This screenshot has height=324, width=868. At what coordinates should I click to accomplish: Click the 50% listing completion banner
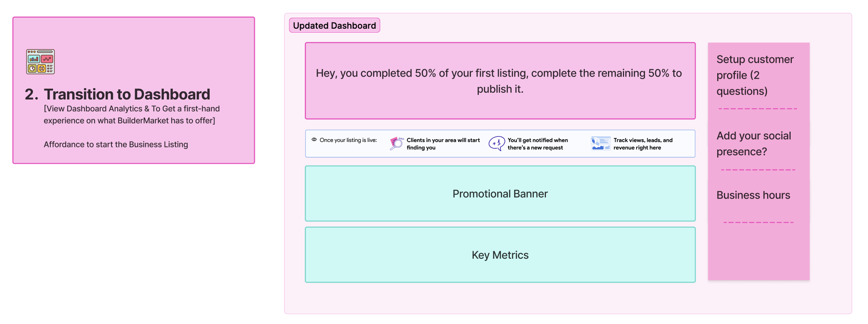[x=500, y=81]
